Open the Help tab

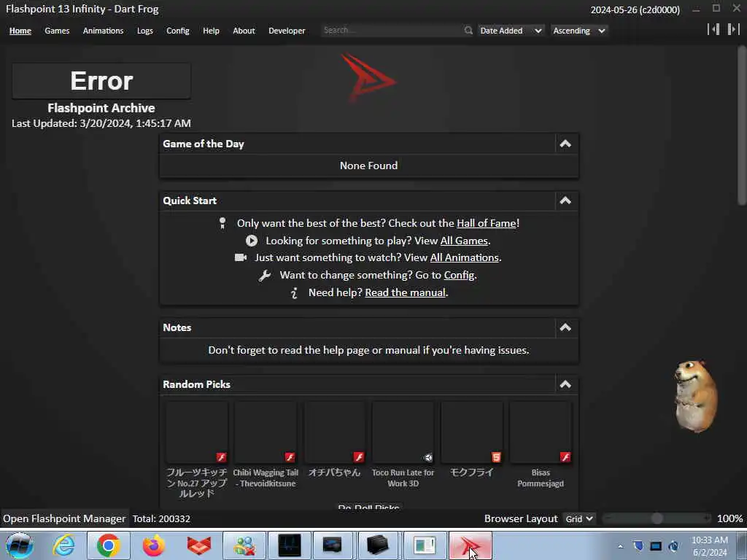point(211,31)
